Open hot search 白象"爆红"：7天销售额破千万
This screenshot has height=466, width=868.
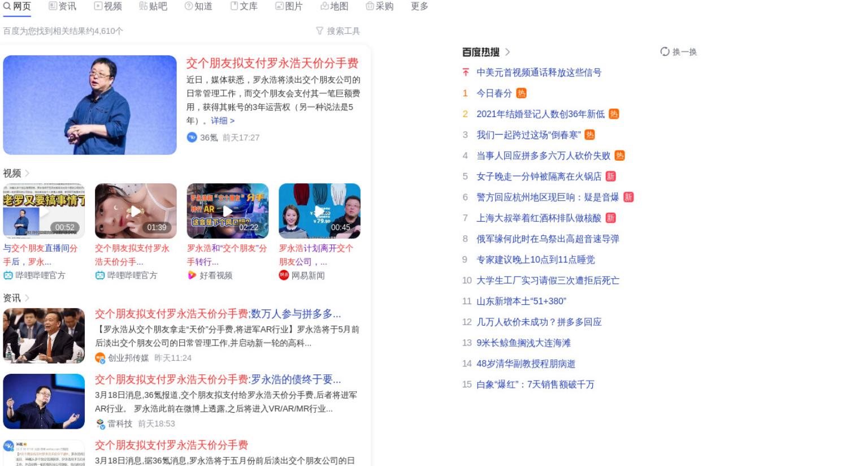(x=536, y=385)
